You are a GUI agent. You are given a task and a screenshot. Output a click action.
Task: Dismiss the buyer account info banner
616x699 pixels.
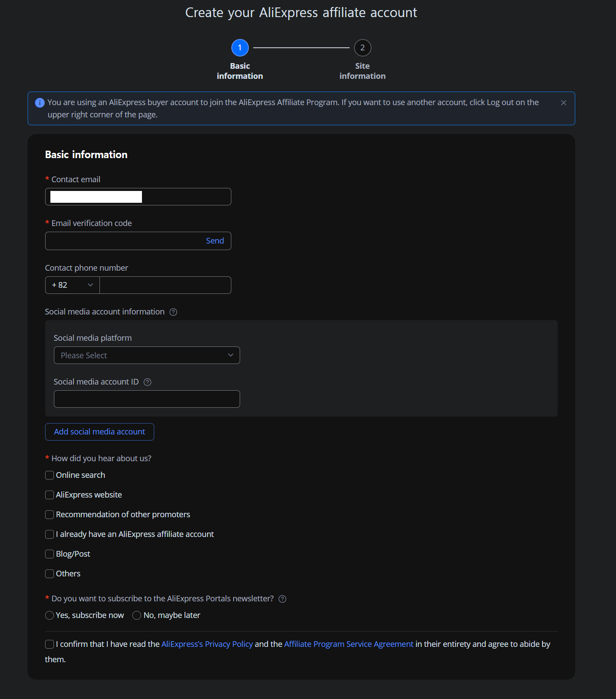click(x=563, y=102)
